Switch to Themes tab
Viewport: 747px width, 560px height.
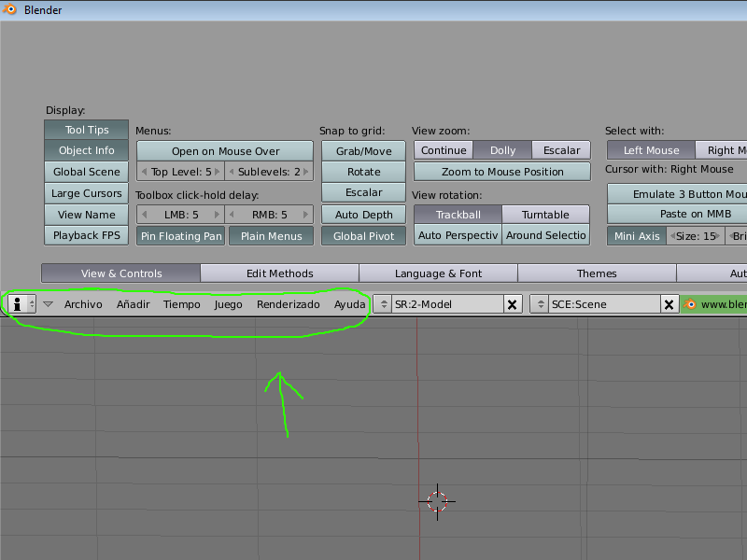click(597, 273)
